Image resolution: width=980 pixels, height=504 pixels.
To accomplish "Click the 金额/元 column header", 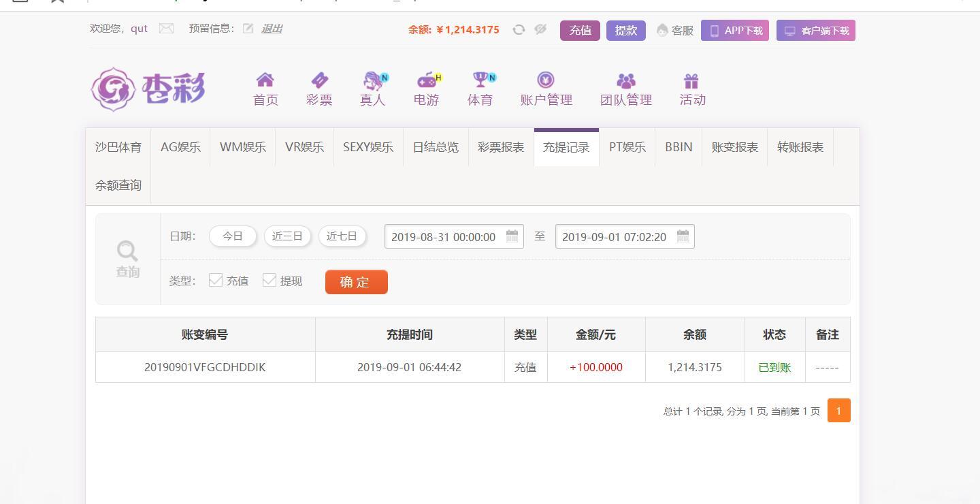I will tap(596, 334).
